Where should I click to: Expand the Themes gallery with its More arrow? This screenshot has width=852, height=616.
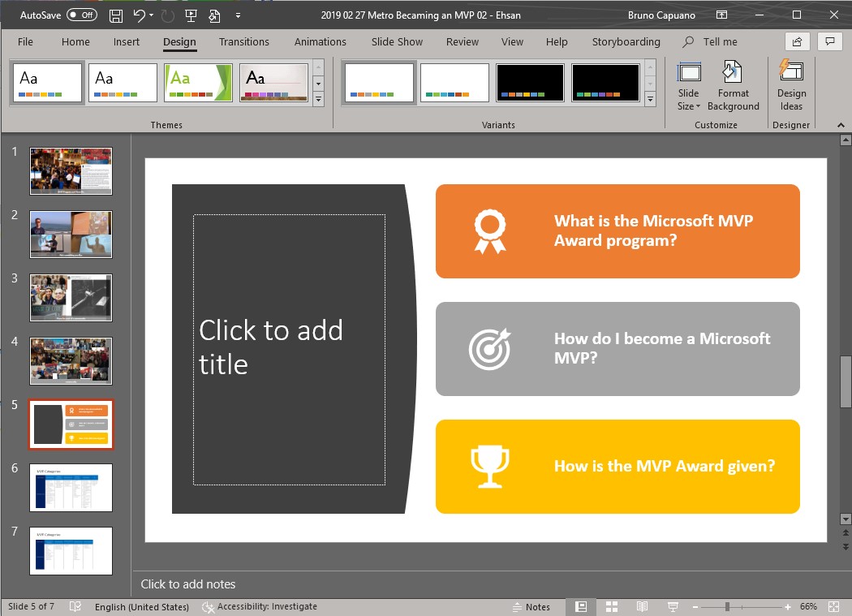[x=318, y=99]
